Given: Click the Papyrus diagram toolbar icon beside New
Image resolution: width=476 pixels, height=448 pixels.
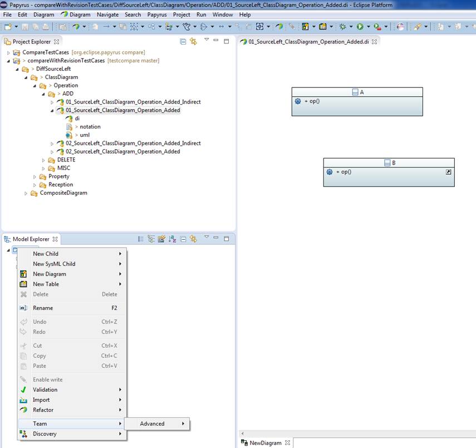Looking at the screenshot, I should (x=76, y=27).
